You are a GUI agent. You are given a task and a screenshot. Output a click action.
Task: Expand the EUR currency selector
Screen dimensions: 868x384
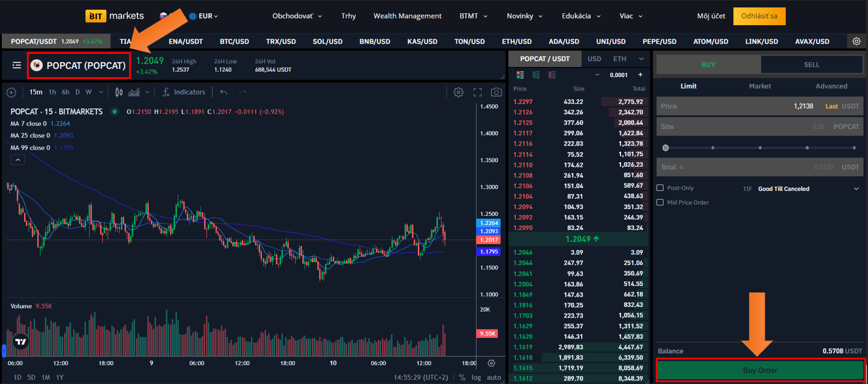click(203, 16)
